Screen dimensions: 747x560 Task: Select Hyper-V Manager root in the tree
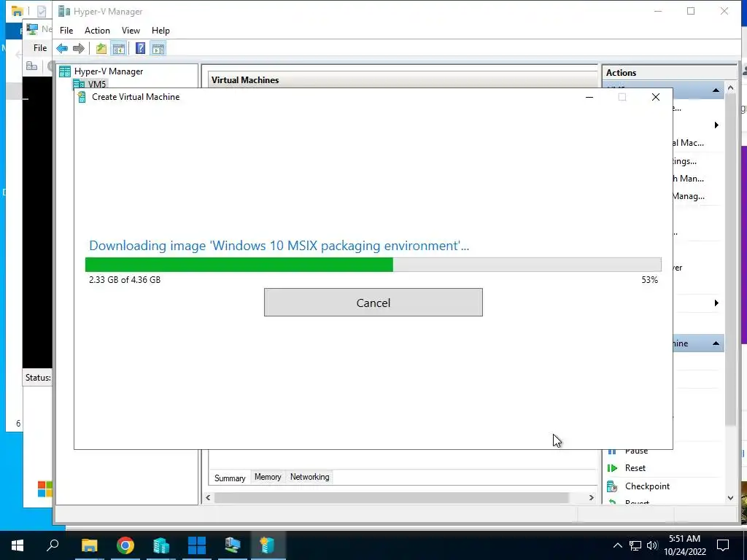pyautogui.click(x=109, y=71)
